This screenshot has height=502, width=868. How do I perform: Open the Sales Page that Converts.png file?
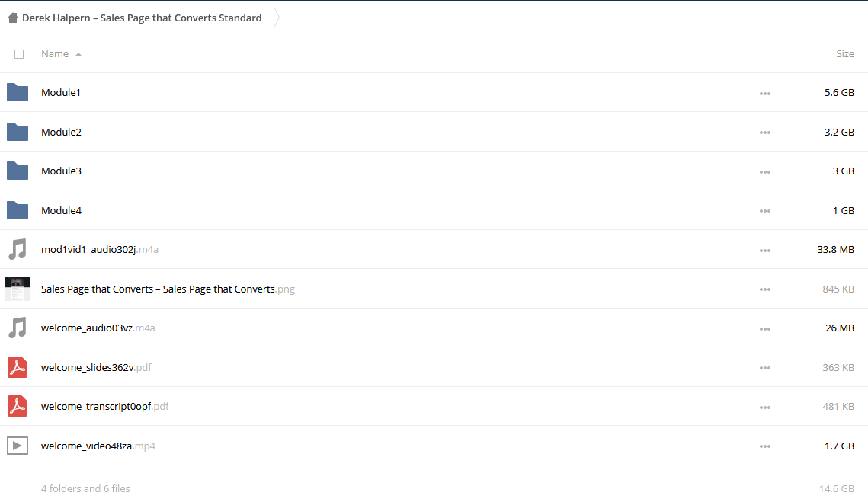[168, 289]
